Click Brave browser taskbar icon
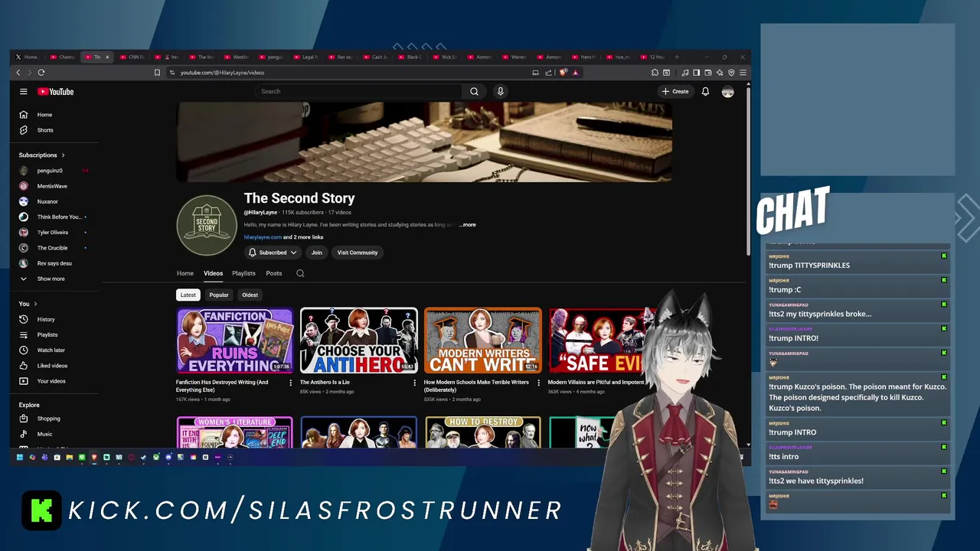 click(x=94, y=457)
